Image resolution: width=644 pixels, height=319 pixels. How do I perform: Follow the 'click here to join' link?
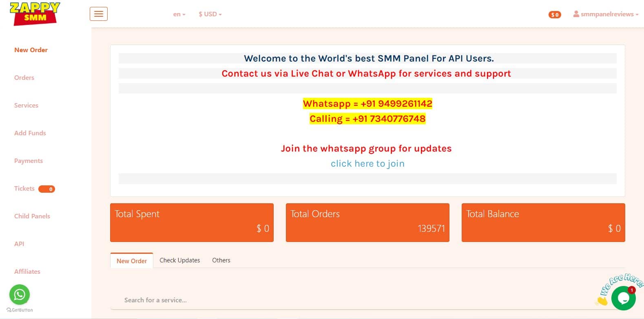click(x=367, y=164)
